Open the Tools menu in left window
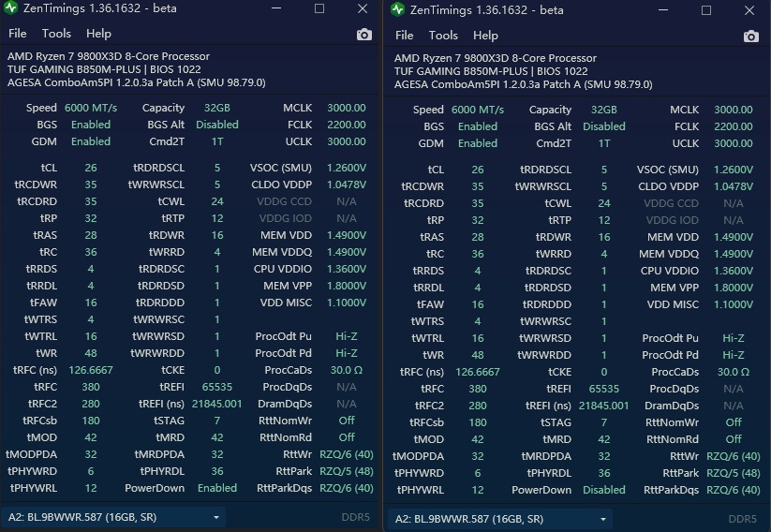This screenshot has height=532, width=771. 56,34
